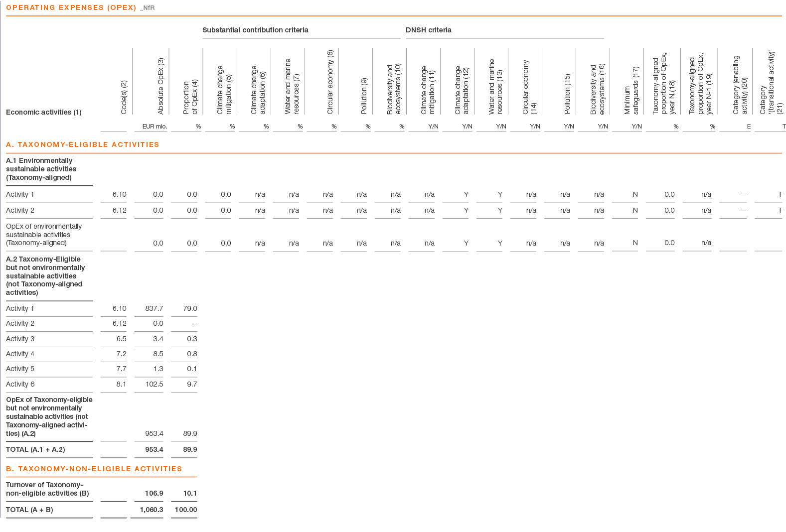Select the 'A.2 Taxonomy-Eligible but not environmentally sustainable' subheading
This screenshot has width=786, height=532.
click(x=45, y=275)
